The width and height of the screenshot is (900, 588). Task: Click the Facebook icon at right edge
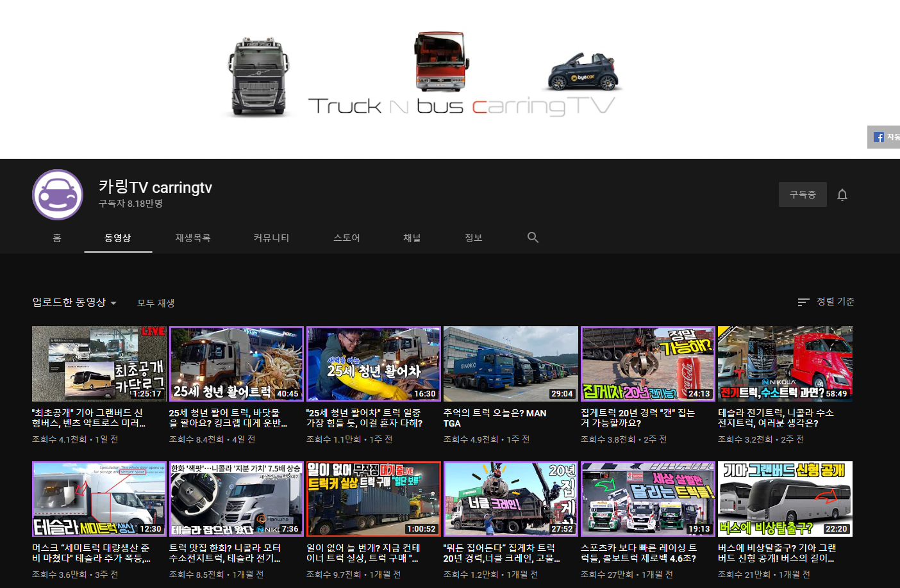pyautogui.click(x=879, y=137)
